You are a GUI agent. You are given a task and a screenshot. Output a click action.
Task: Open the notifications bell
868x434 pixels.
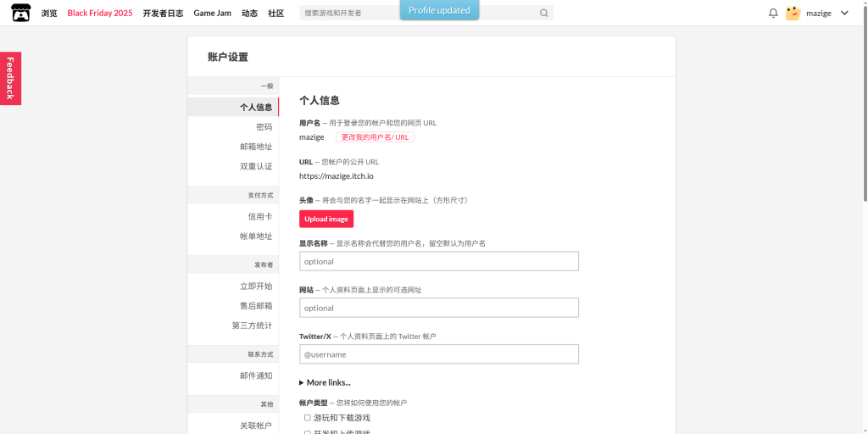pyautogui.click(x=773, y=13)
